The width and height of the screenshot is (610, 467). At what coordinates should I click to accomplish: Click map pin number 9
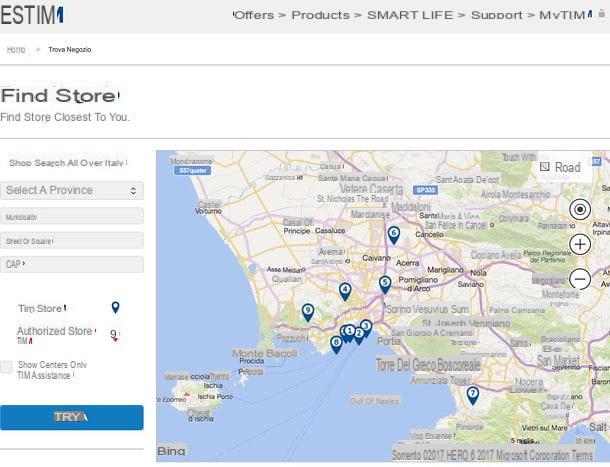click(x=308, y=312)
